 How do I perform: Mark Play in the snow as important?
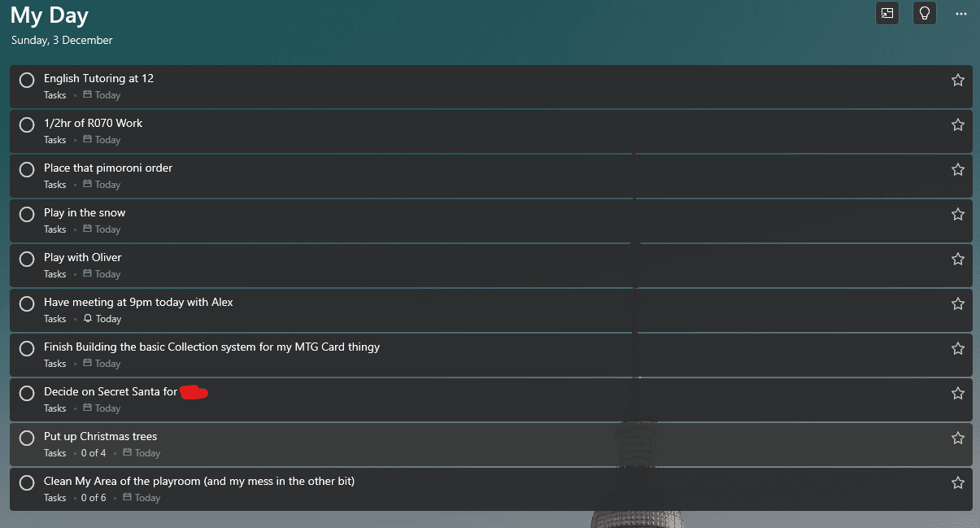[957, 214]
